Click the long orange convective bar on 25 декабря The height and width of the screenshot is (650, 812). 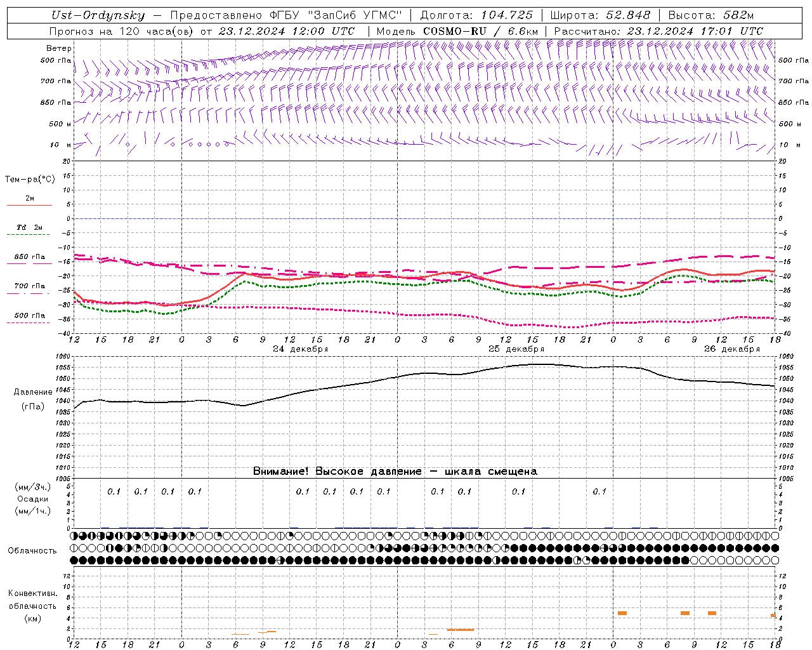(460, 630)
